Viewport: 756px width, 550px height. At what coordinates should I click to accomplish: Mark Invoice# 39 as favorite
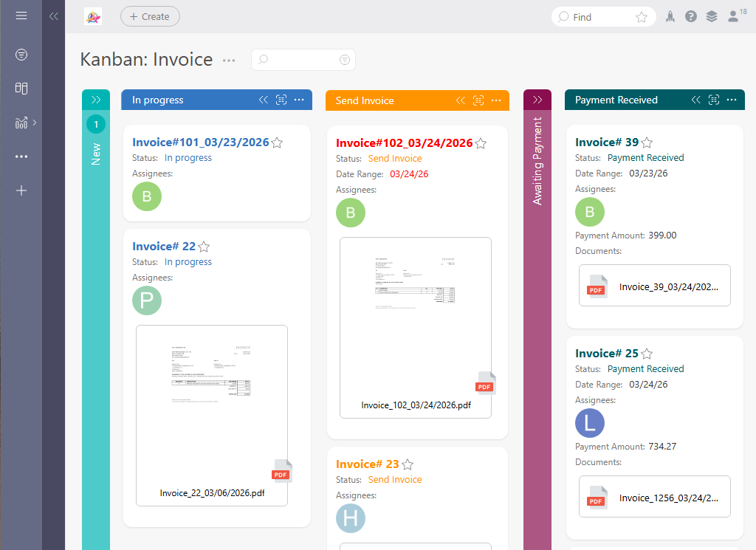[647, 142]
